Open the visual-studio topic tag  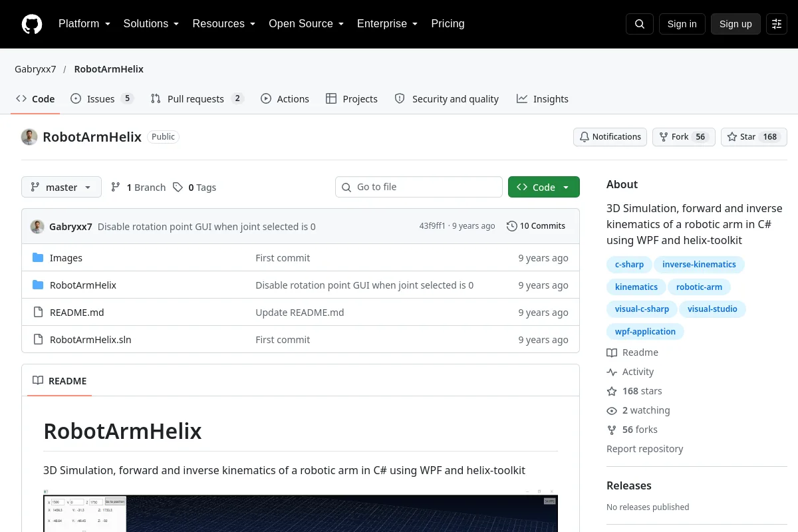coord(712,309)
